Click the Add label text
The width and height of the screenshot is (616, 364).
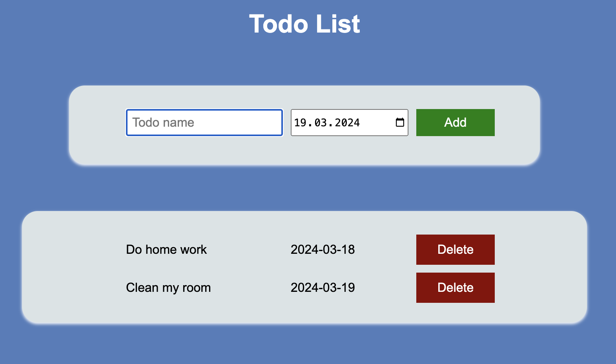point(455,122)
